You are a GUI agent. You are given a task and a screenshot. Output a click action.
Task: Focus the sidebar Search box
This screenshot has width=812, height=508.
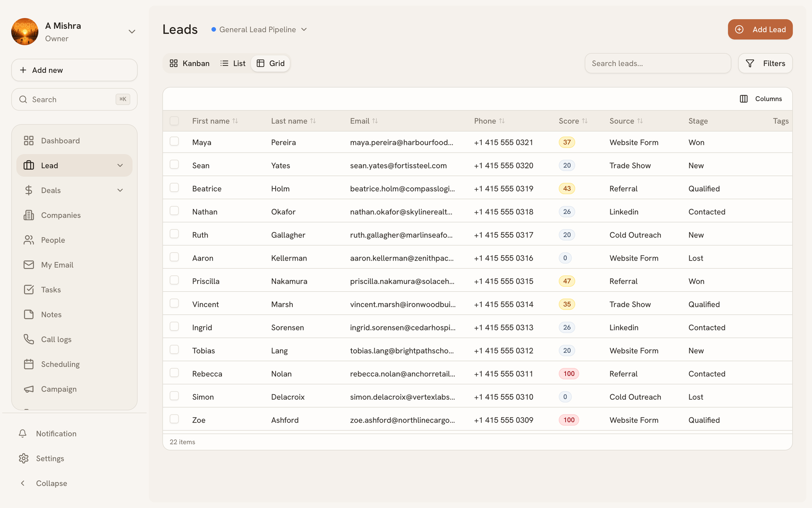74,99
